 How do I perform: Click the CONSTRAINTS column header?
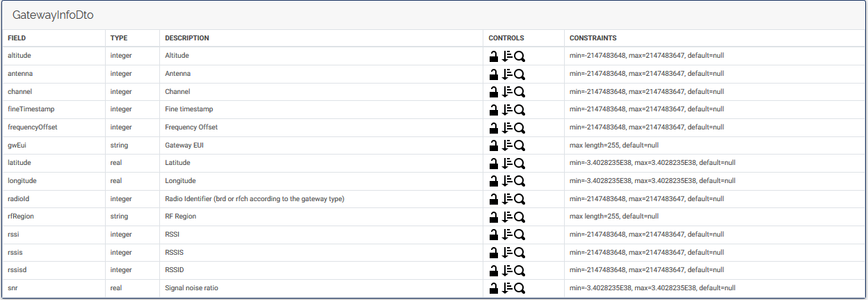[593, 38]
